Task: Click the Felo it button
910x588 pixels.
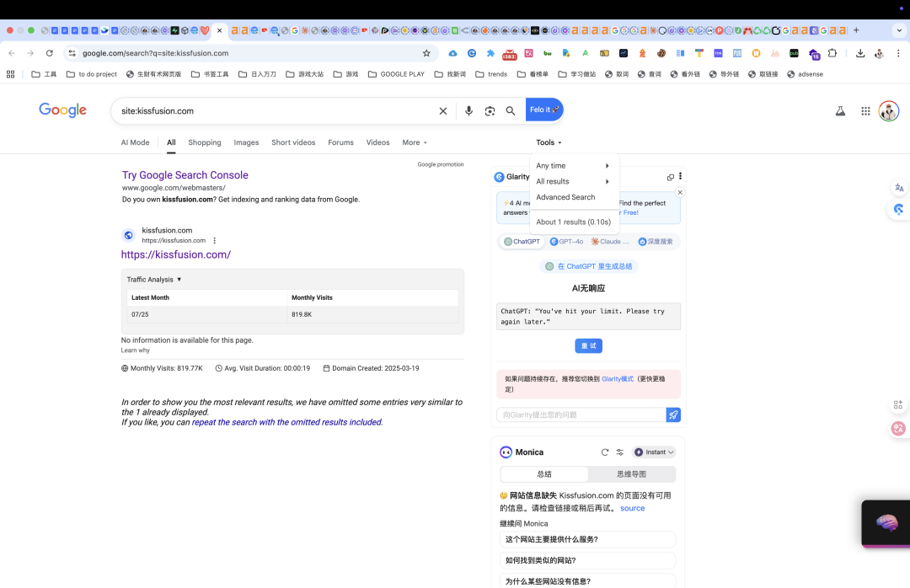Action: click(544, 110)
